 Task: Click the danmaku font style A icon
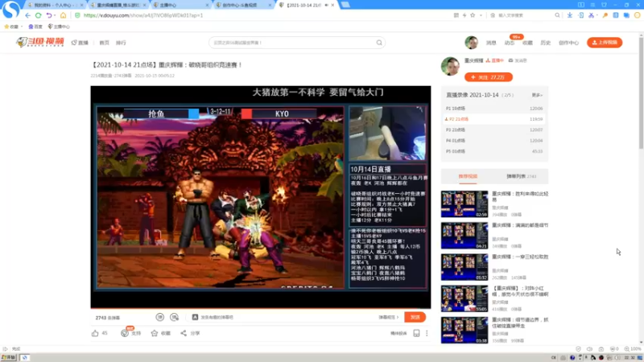pos(195,317)
